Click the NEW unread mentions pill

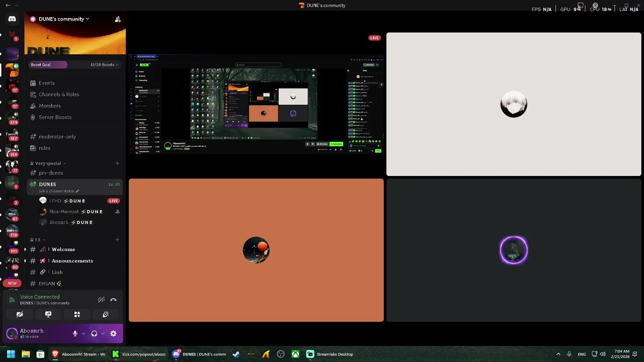(12, 283)
